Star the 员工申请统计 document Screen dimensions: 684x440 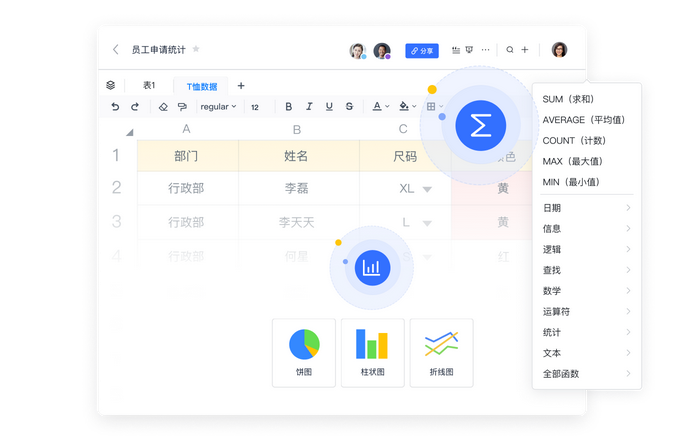tap(196, 49)
